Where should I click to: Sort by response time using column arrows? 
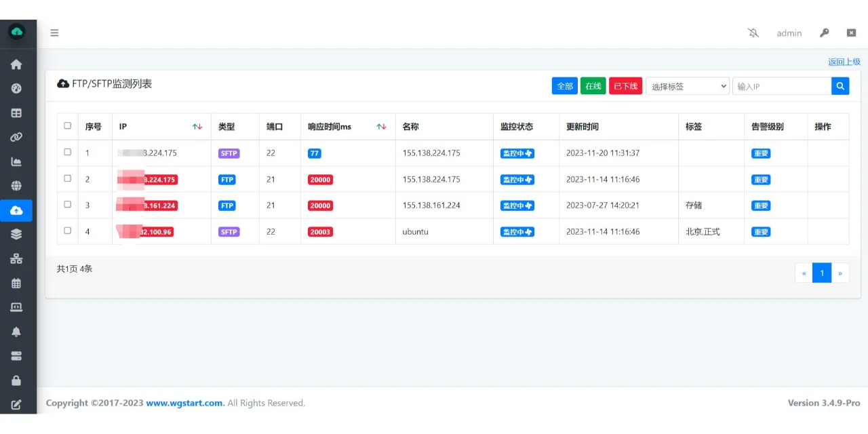coord(382,127)
